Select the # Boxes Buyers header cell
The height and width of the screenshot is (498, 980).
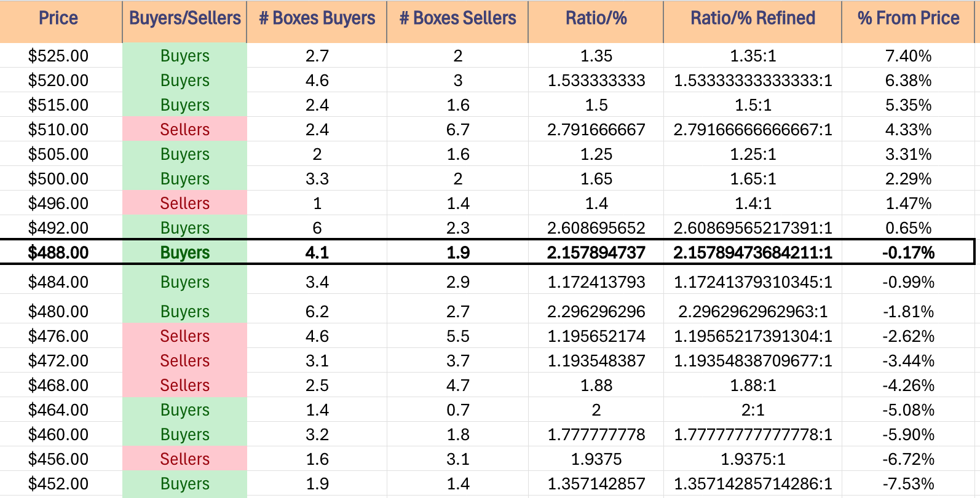(x=317, y=18)
